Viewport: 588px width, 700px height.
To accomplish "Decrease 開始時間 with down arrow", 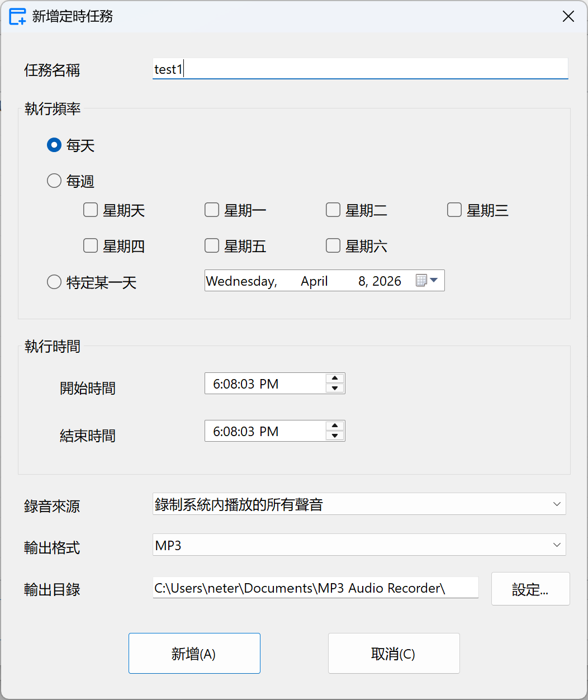I will click(x=335, y=388).
